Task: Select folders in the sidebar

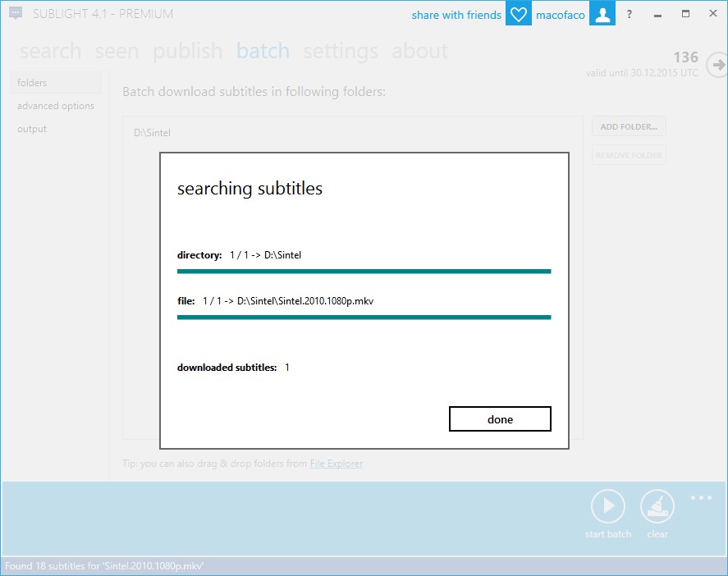Action: [x=56, y=83]
